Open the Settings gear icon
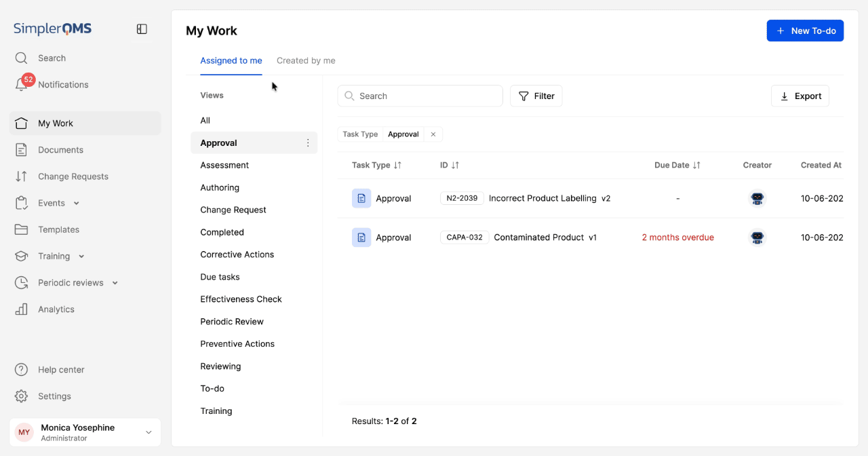 pos(21,396)
